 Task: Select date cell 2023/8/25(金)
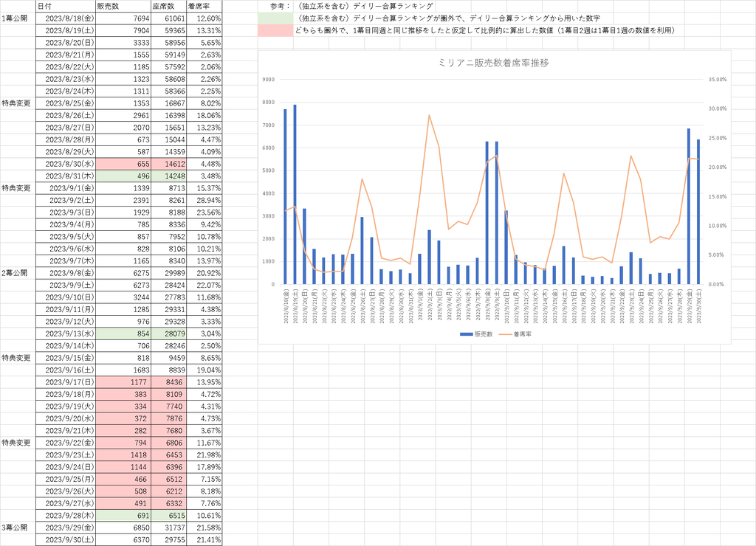click(66, 103)
